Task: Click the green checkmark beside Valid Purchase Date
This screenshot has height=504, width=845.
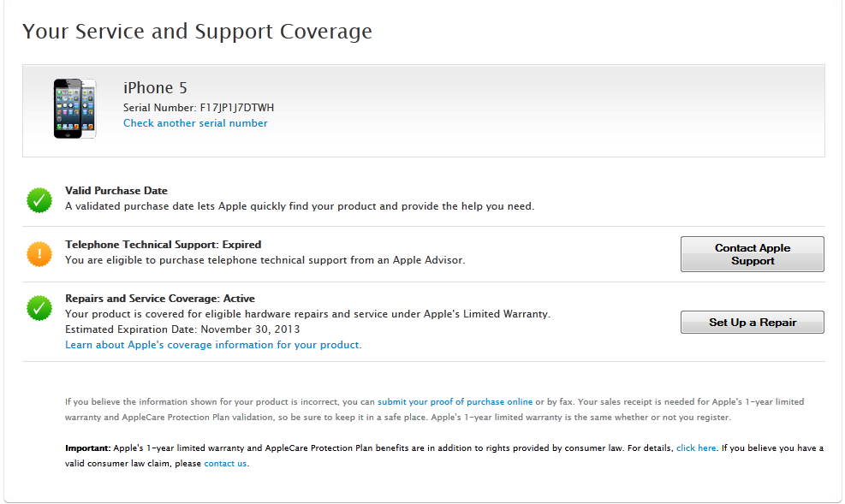Action: click(39, 200)
